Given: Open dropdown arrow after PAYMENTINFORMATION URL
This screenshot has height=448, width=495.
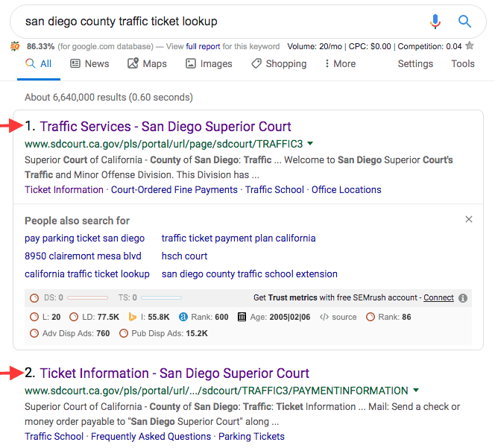Looking at the screenshot, I should (x=416, y=390).
